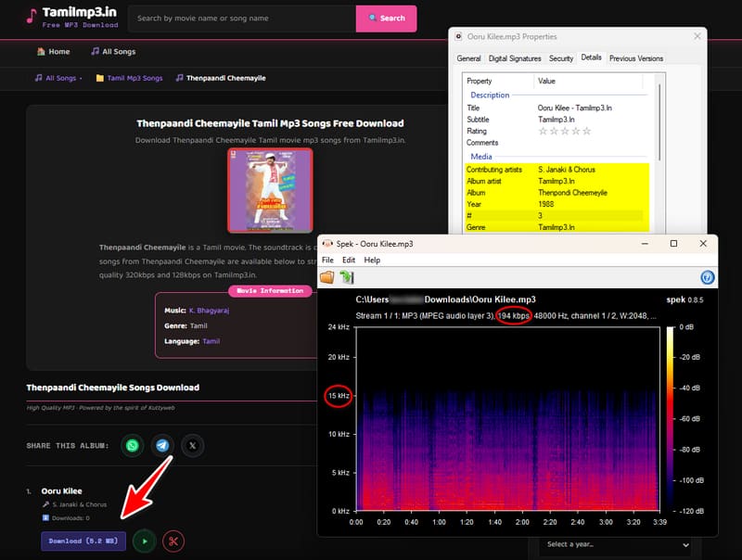This screenshot has height=560, width=742.
Task: Select the Comments row in Properties
Action: (556, 143)
